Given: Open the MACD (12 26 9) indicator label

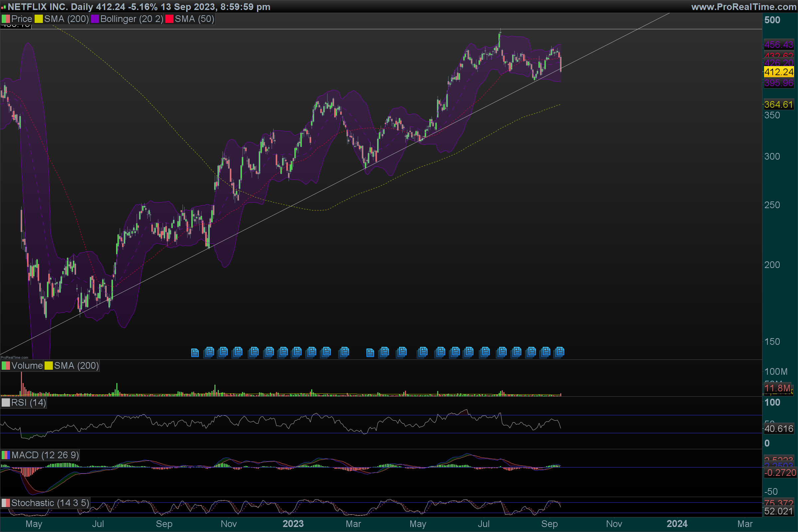Looking at the screenshot, I should [x=45, y=455].
